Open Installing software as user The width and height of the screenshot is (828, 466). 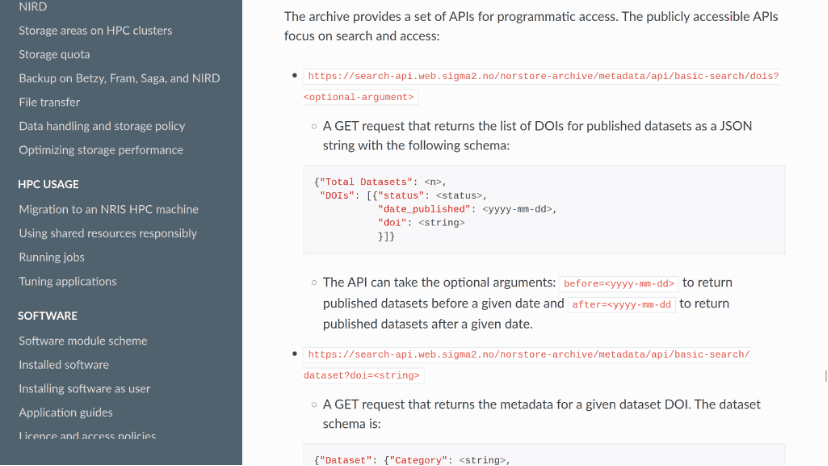[84, 389]
